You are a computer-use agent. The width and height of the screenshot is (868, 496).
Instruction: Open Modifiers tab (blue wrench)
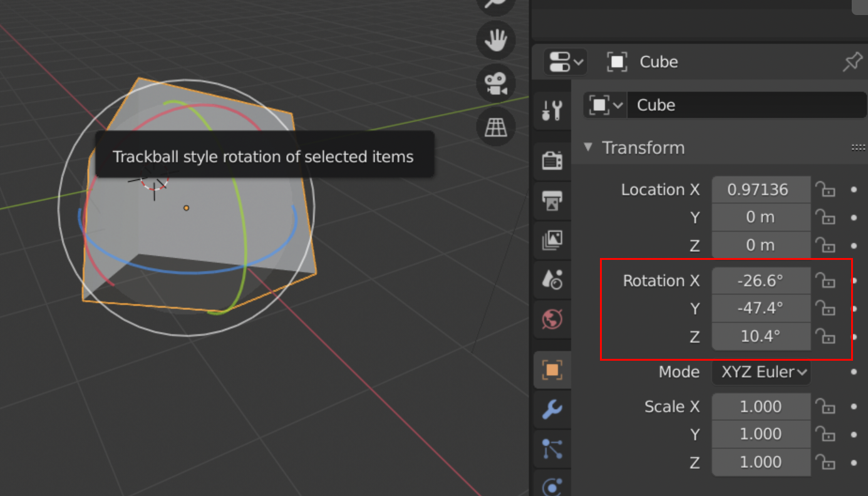coord(552,410)
